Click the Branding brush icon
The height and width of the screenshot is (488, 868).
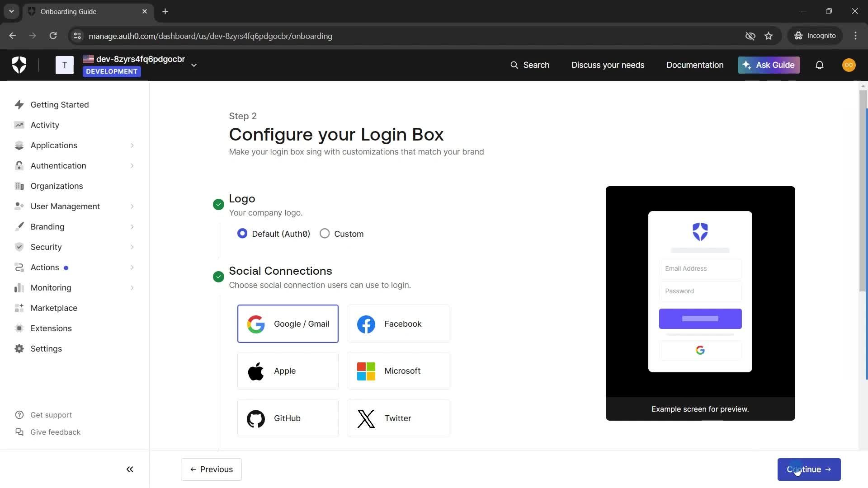point(19,227)
